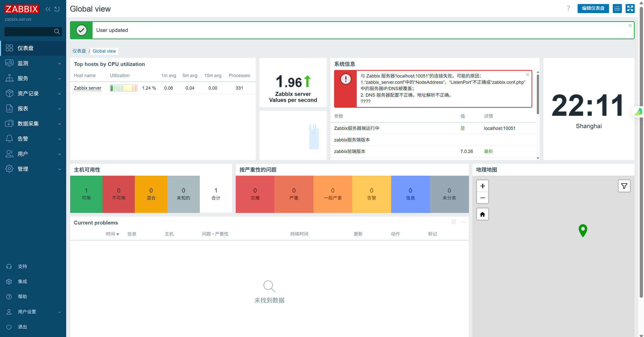This screenshot has height=337, width=644.
Task: Open the Zabbix server host link
Action: coord(88,88)
